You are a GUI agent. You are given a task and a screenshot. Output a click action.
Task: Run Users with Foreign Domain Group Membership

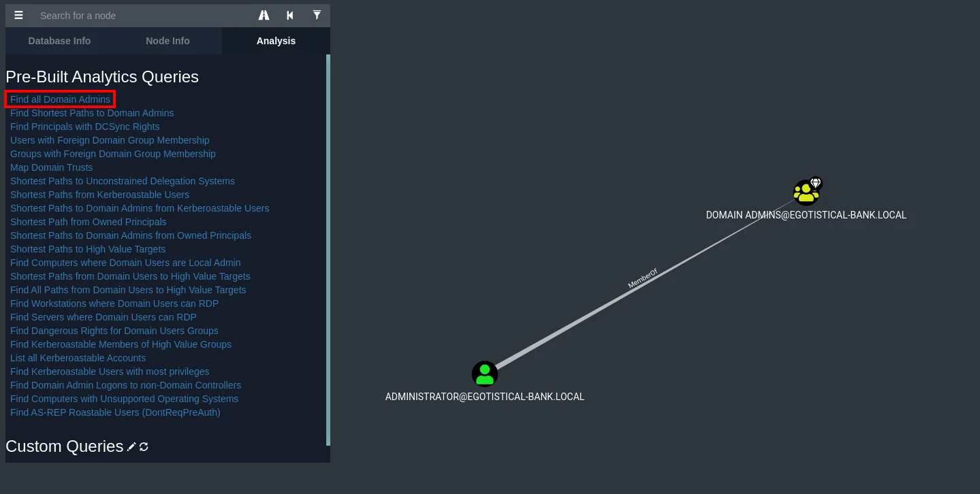tap(110, 140)
